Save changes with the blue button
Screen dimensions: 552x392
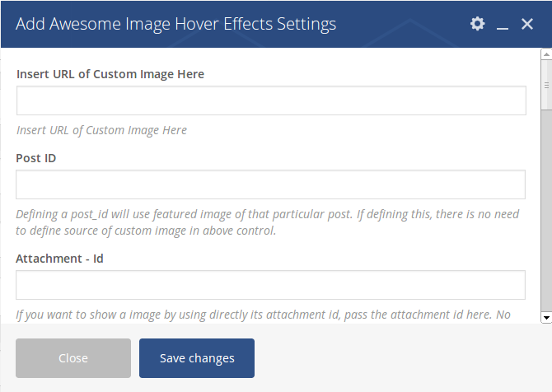point(197,358)
